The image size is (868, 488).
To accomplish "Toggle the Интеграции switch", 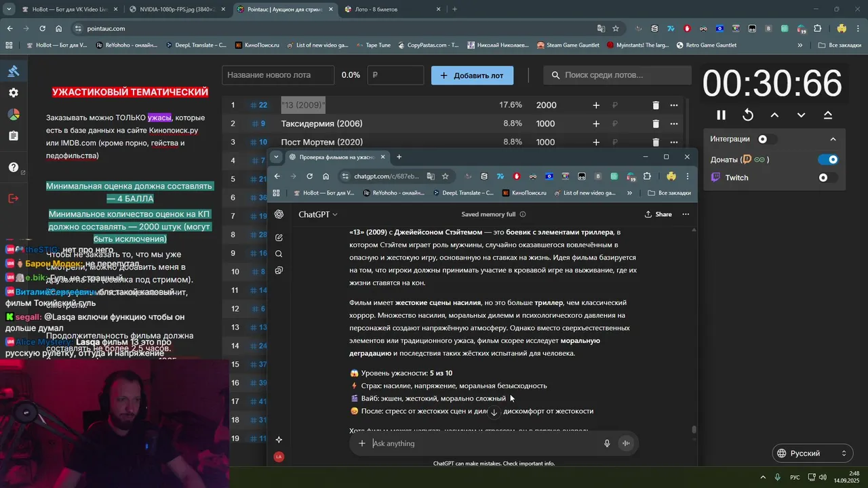I will click(766, 139).
